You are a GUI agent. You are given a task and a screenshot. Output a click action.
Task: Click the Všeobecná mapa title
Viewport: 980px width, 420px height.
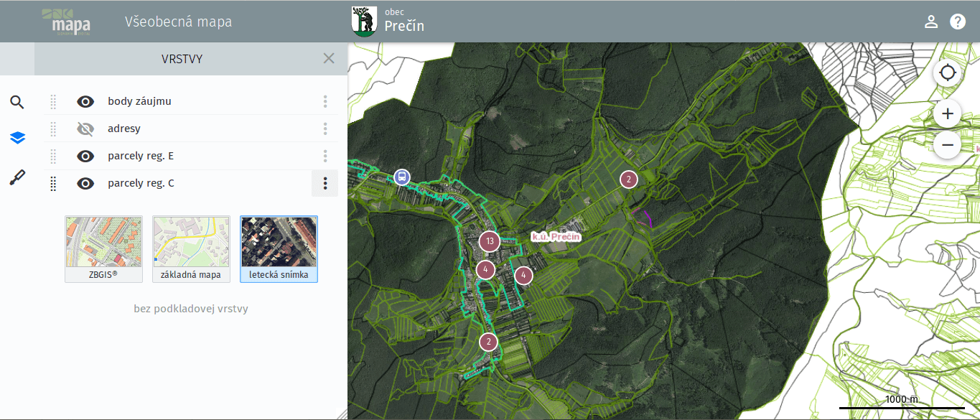[178, 22]
